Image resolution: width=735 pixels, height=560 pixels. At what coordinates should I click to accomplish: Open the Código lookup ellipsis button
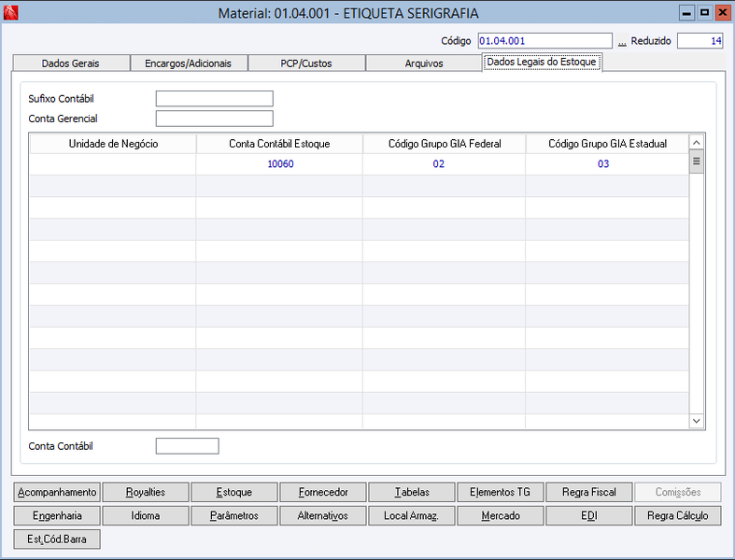[622, 42]
